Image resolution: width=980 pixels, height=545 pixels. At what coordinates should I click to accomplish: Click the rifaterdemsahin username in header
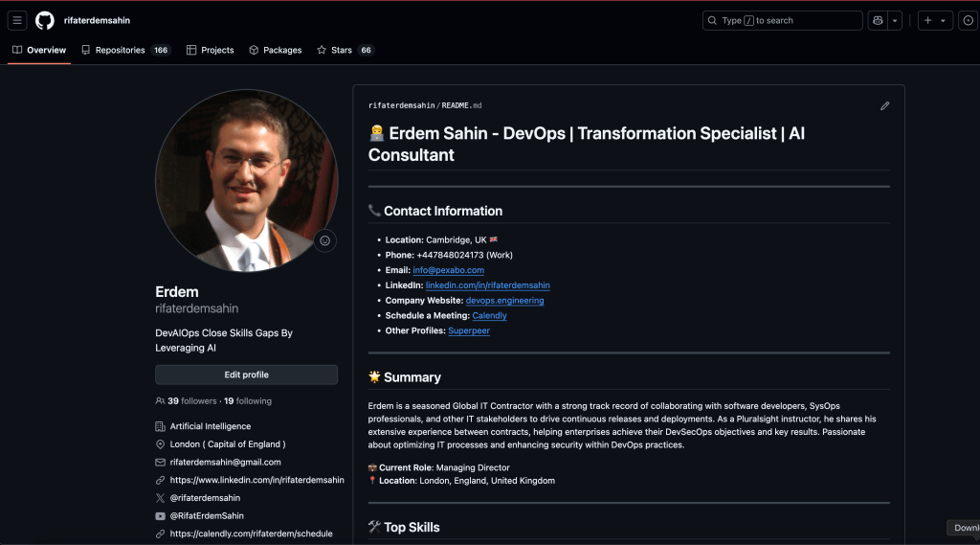pyautogui.click(x=97, y=21)
